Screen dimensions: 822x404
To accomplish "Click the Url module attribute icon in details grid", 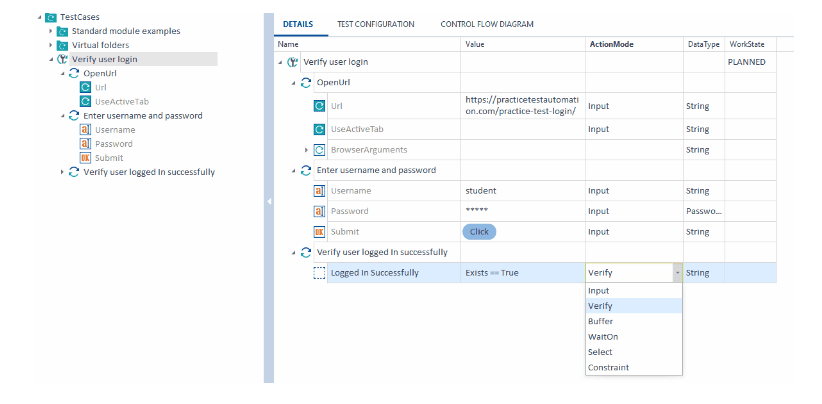I will tap(319, 106).
